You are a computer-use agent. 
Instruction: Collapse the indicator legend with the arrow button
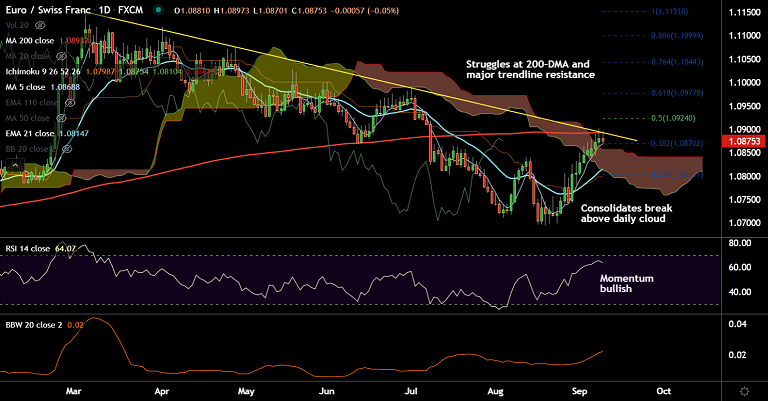pyautogui.click(x=15, y=165)
